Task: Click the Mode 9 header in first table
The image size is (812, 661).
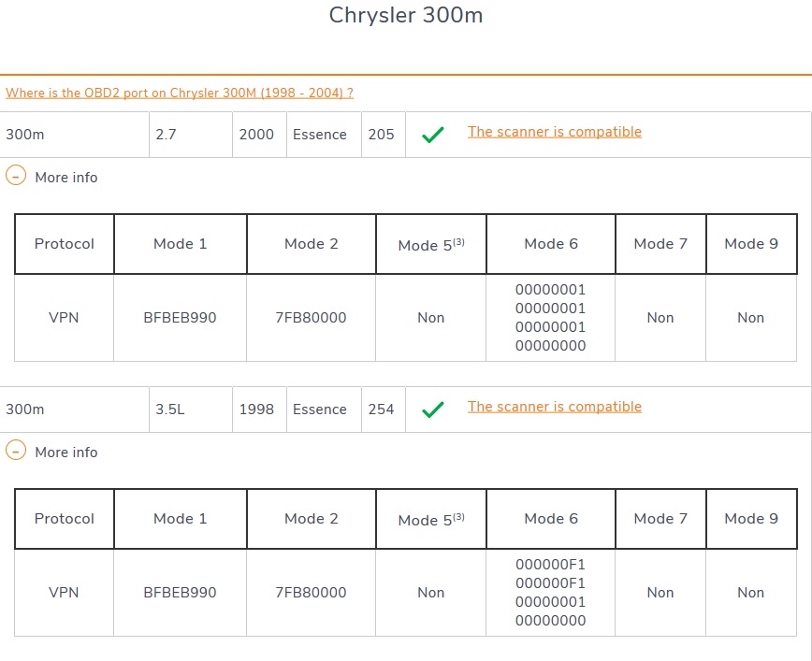Action: tap(750, 244)
